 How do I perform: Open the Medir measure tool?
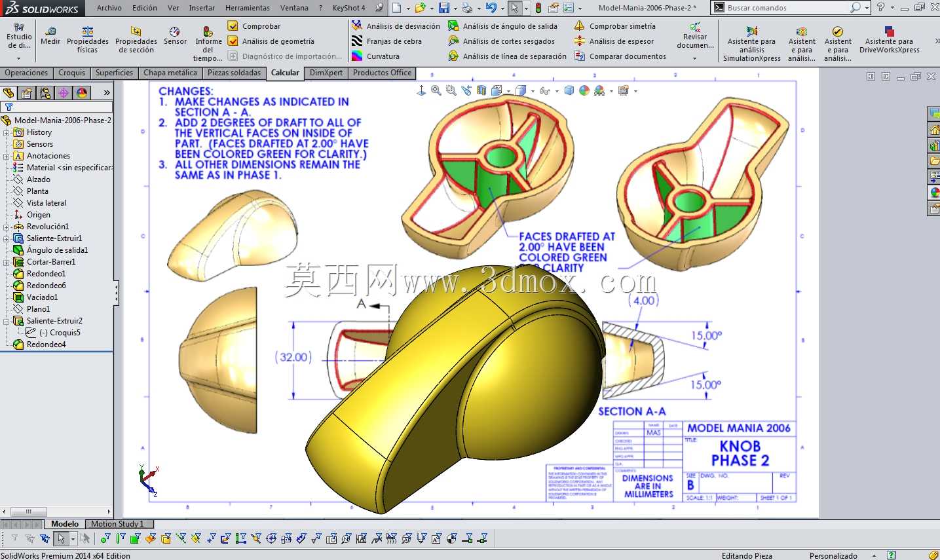click(50, 36)
